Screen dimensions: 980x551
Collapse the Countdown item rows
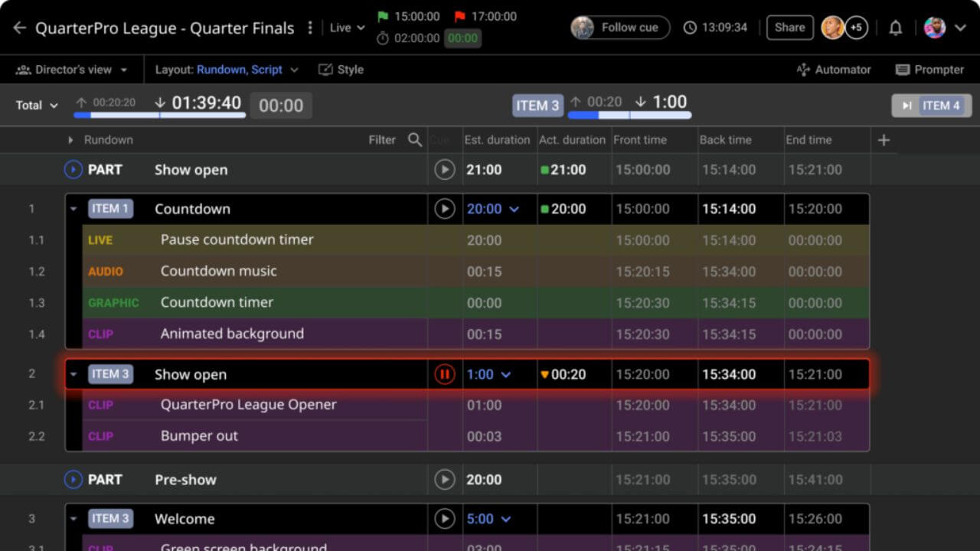click(74, 209)
